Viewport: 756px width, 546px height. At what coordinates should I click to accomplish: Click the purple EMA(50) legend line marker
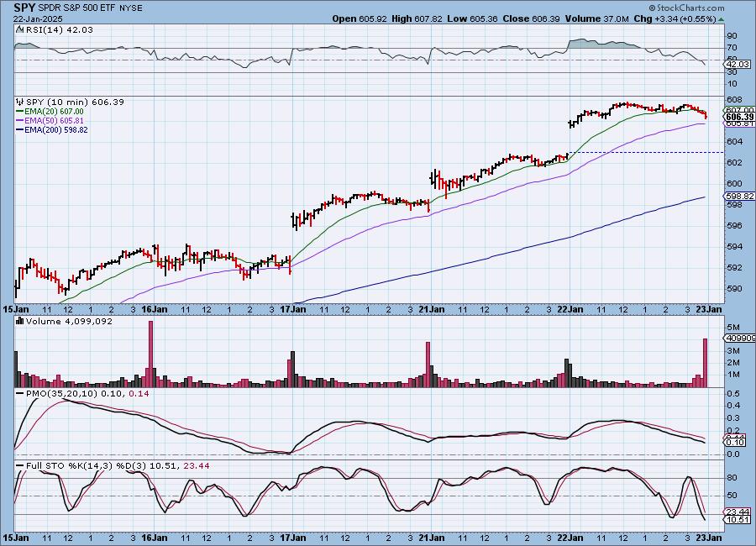click(x=20, y=121)
